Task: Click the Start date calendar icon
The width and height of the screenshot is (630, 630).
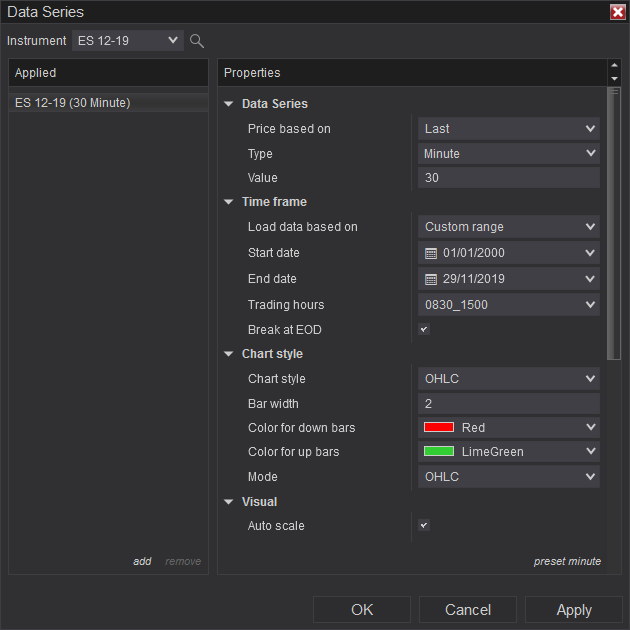Action: [431, 254]
